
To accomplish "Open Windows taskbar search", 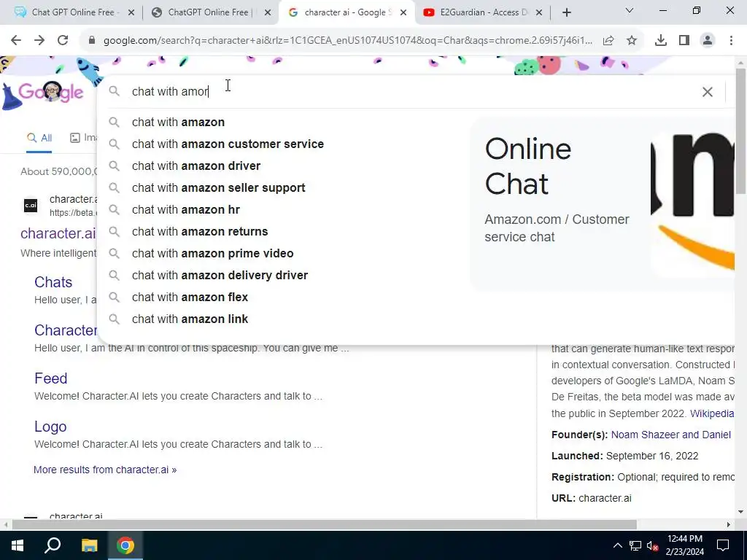I will coord(53,545).
